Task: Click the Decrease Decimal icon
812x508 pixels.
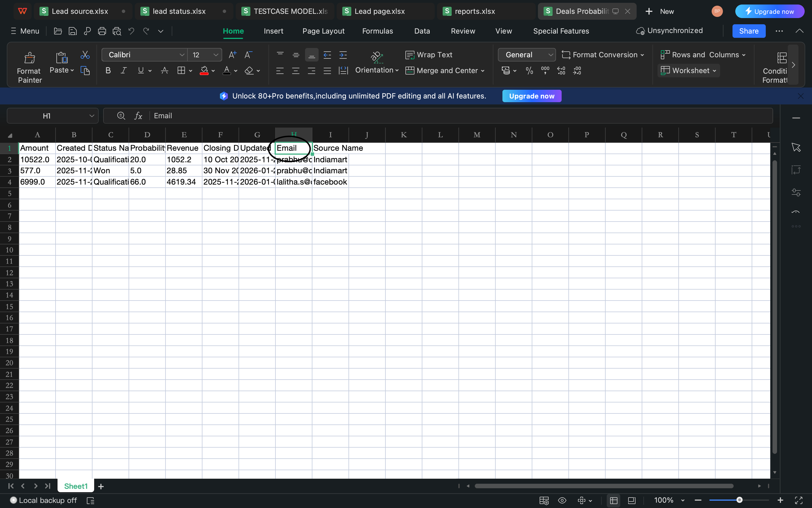Action: (x=577, y=71)
